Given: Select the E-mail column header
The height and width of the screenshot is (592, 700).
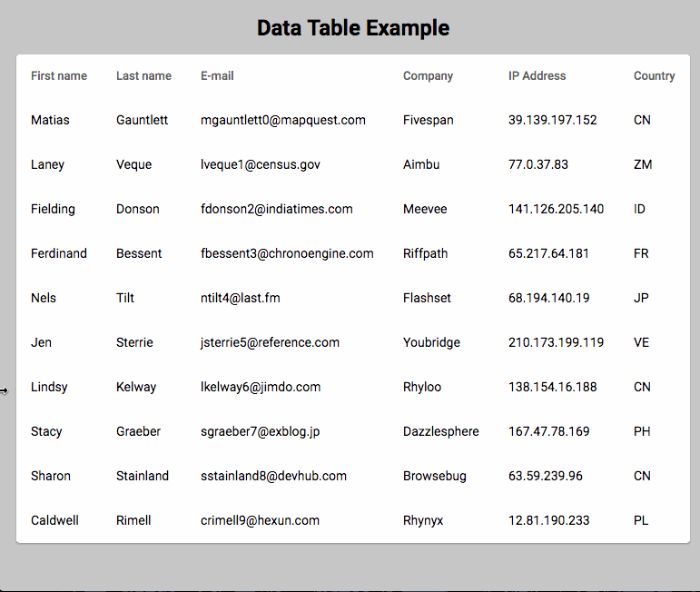Looking at the screenshot, I should [x=217, y=76].
